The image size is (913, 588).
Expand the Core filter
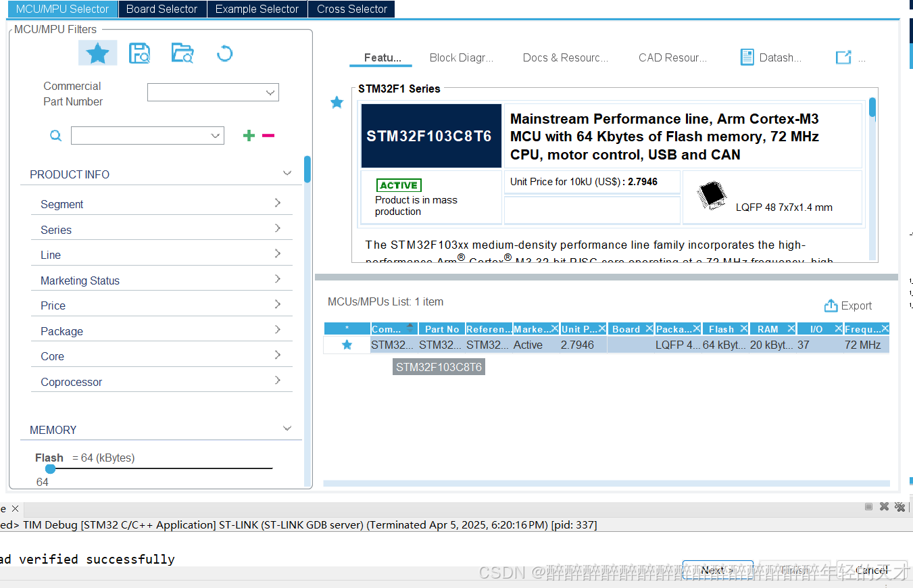point(277,355)
